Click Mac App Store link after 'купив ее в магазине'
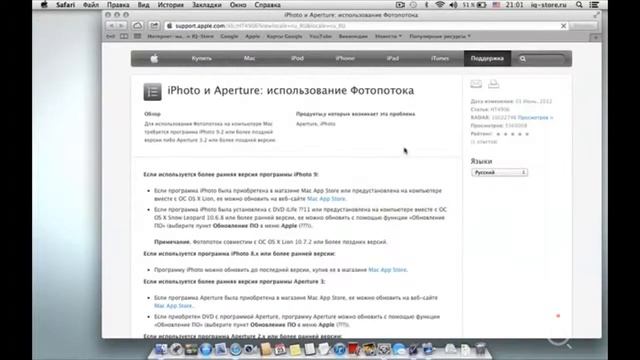640x360 pixels. (387, 270)
